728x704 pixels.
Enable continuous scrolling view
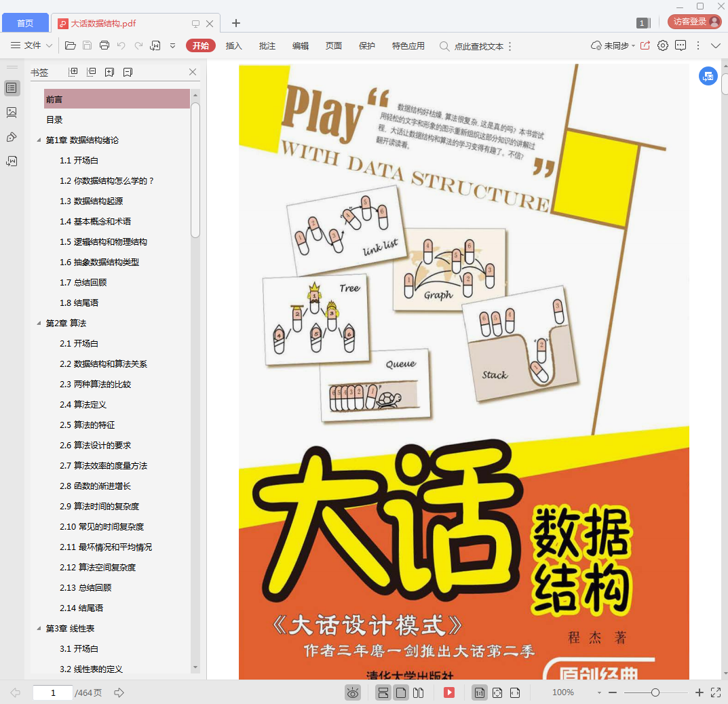coord(383,693)
